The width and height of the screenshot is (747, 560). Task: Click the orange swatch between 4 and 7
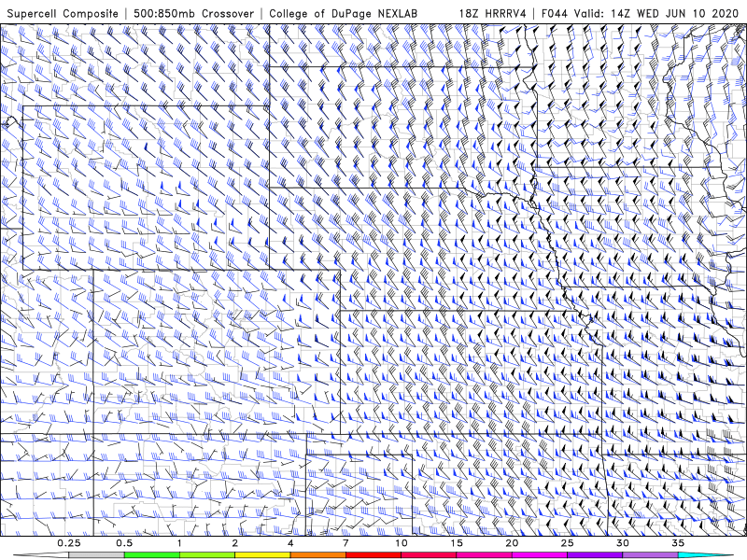pos(317,555)
